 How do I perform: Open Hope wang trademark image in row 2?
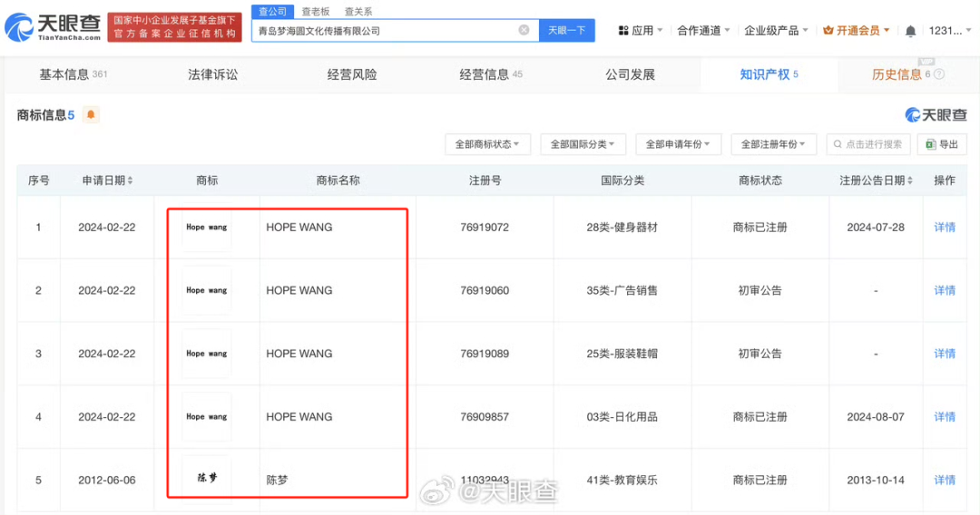[x=206, y=290]
